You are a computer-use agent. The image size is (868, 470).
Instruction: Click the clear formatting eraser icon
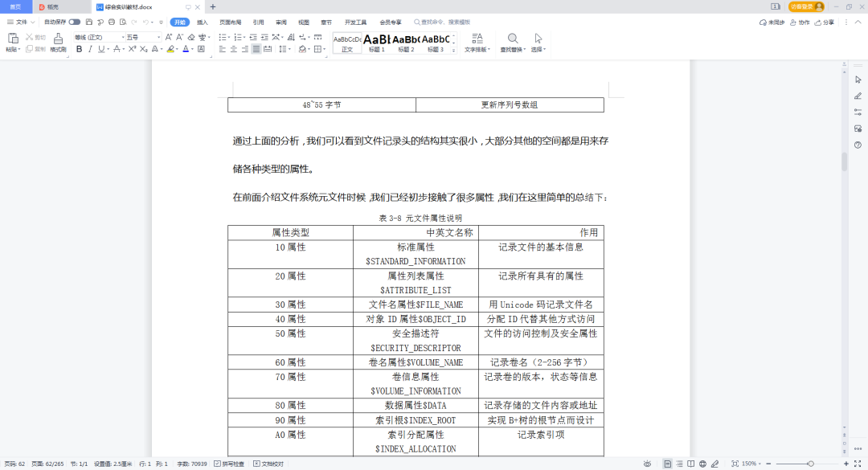(x=191, y=37)
